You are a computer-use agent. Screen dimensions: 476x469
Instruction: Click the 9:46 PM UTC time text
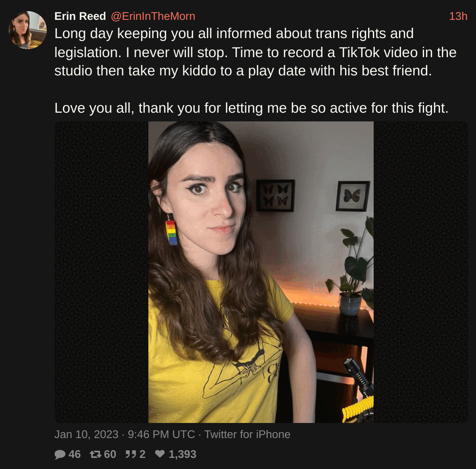coord(161,434)
